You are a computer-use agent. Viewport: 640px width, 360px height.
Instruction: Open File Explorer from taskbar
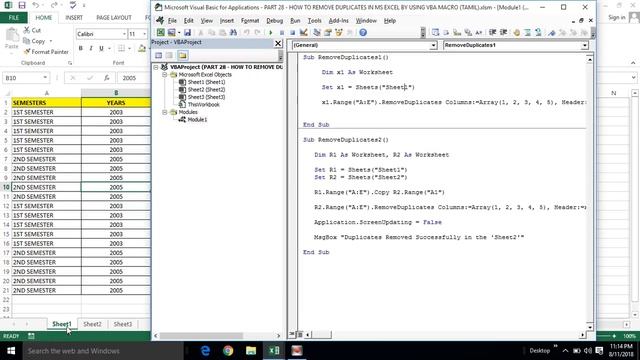pos(251,351)
